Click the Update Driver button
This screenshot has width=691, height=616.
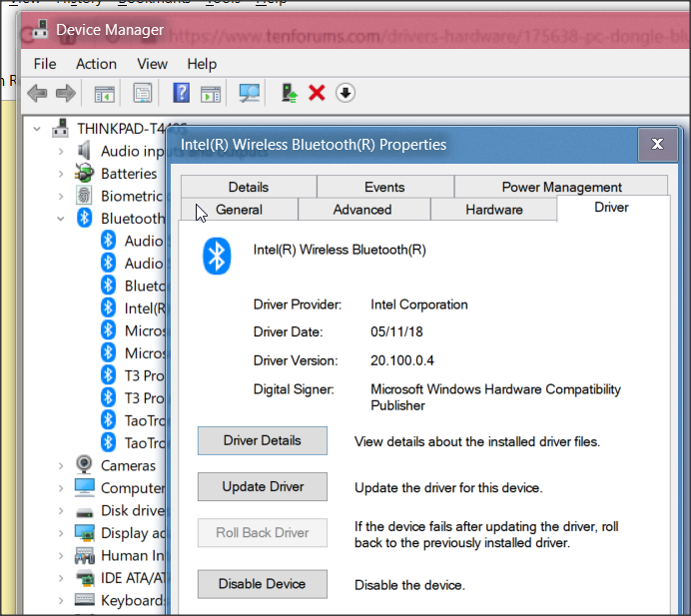(x=263, y=486)
